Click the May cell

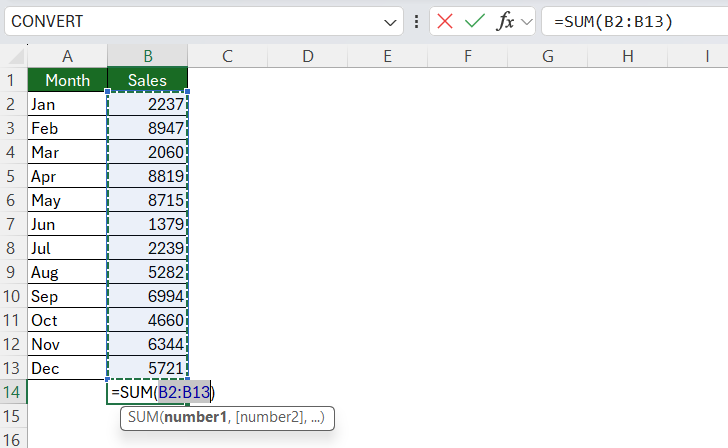67,200
